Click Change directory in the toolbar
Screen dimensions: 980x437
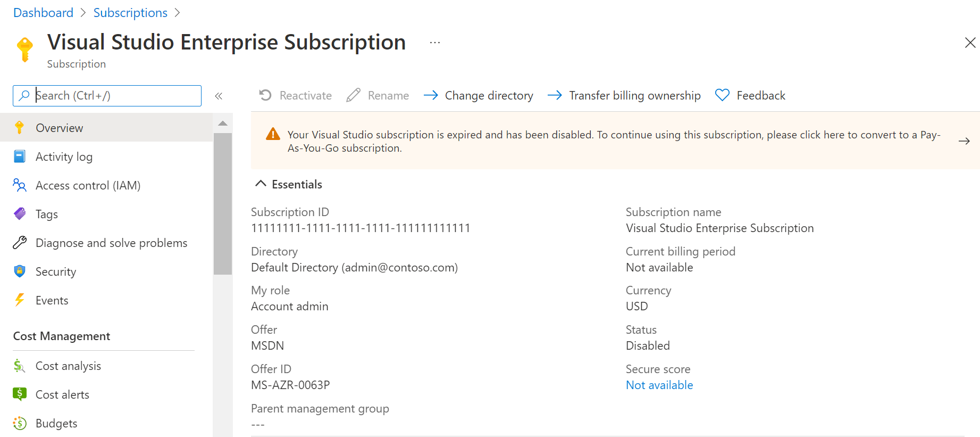pos(479,95)
